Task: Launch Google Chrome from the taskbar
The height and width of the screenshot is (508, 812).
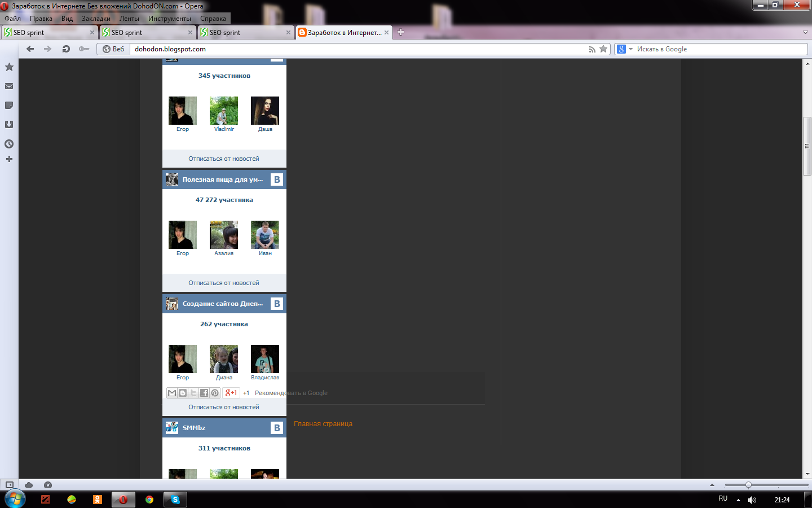Action: [149, 500]
